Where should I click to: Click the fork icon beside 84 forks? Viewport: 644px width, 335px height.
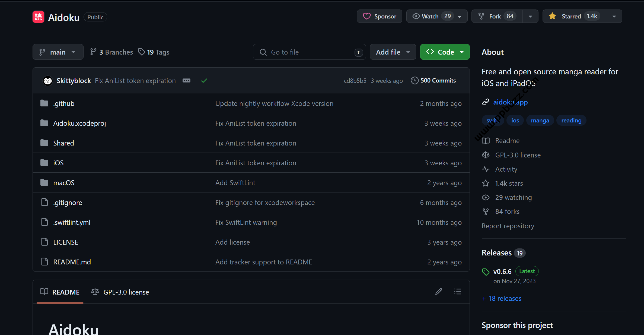(486, 212)
